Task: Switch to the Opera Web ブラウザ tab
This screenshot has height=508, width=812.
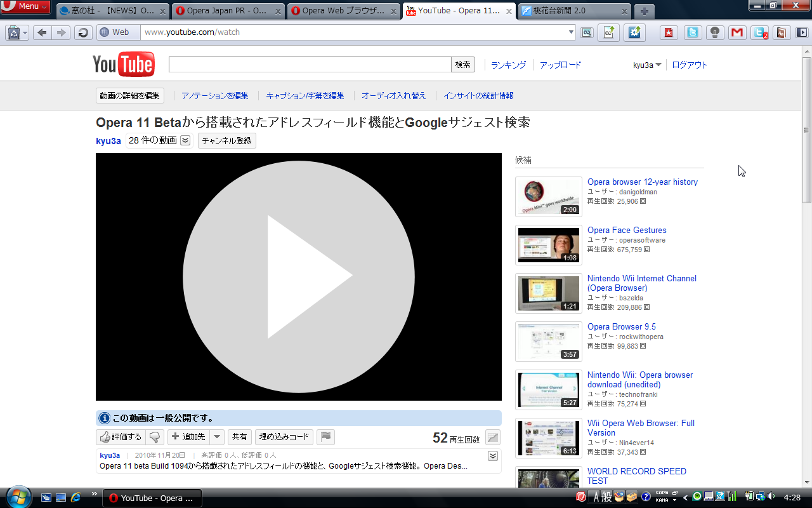Action: [x=343, y=11]
